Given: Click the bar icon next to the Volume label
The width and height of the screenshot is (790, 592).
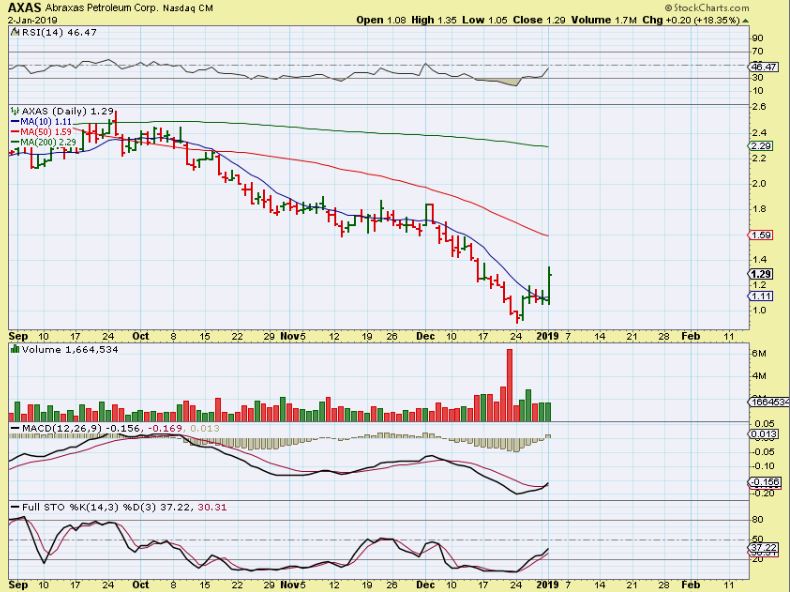Looking at the screenshot, I should tap(15, 349).
